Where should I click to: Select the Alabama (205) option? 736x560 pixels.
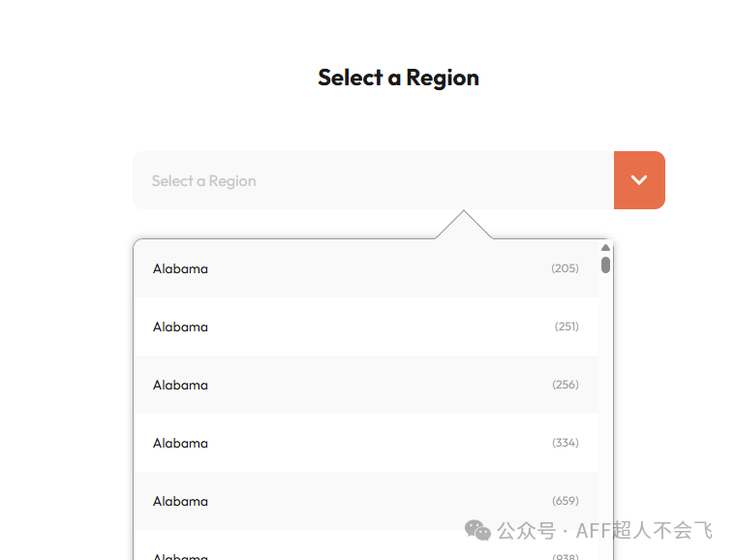tap(365, 268)
